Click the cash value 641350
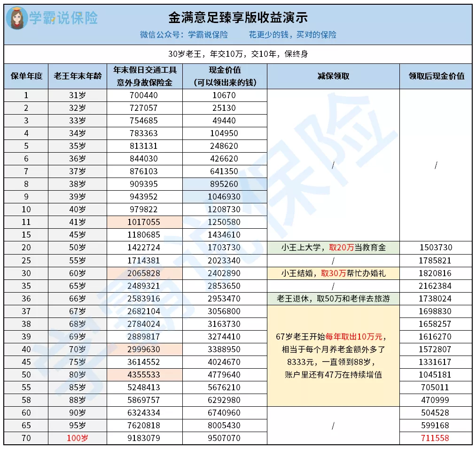 coord(224,171)
